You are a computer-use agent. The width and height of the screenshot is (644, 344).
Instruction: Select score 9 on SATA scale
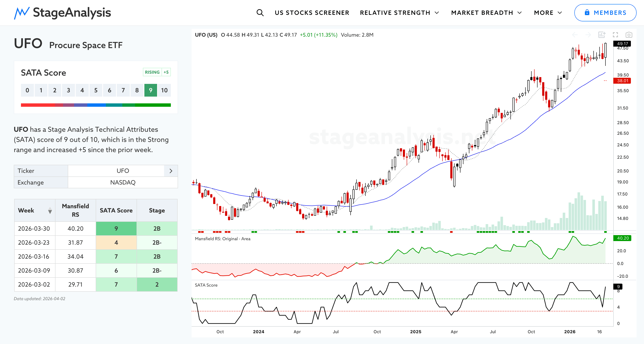(x=151, y=90)
